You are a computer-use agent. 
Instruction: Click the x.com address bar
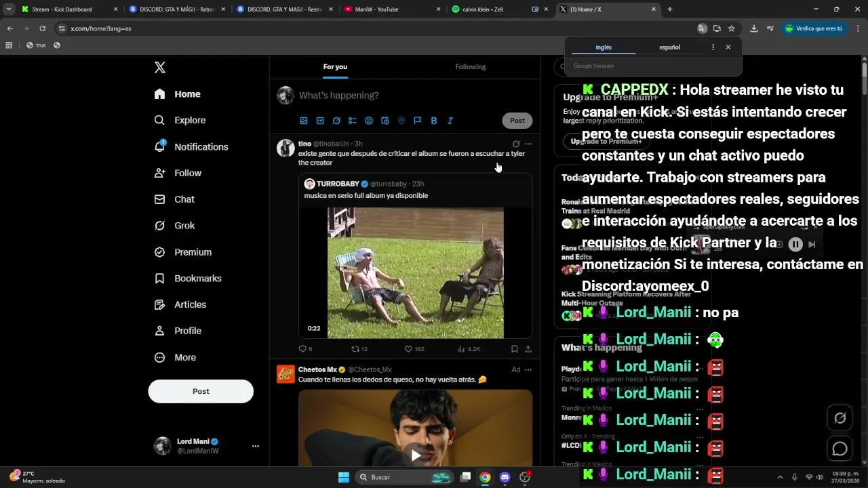(380, 28)
